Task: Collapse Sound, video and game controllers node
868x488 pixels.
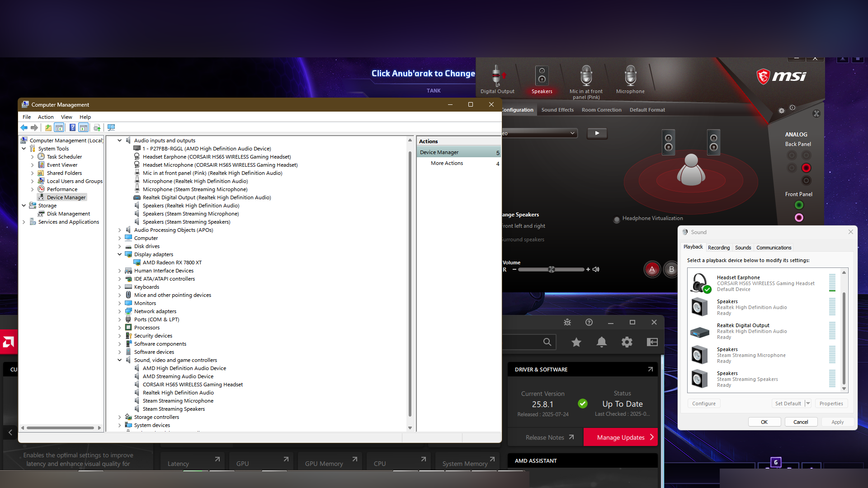Action: coord(120,360)
